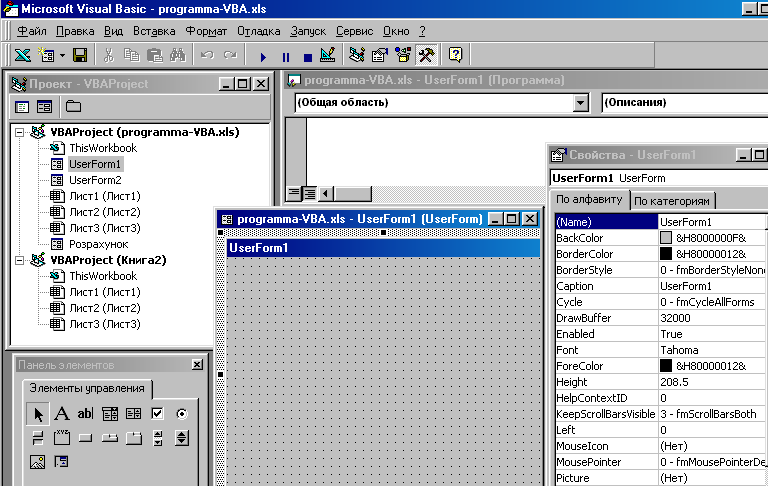Select the ListBox control in the toolbox
This screenshot has height=486, width=768.
click(133, 414)
